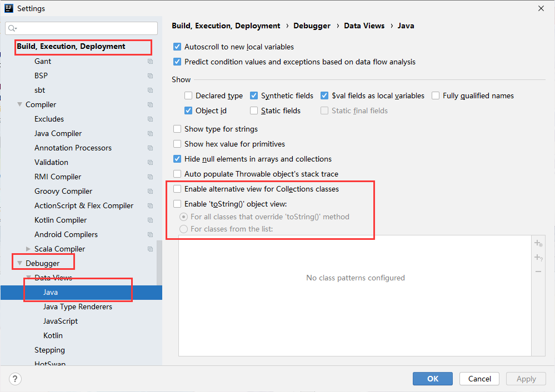The height and width of the screenshot is (392, 555).
Task: Uncheck Hide null elements in arrays
Action: tap(177, 159)
